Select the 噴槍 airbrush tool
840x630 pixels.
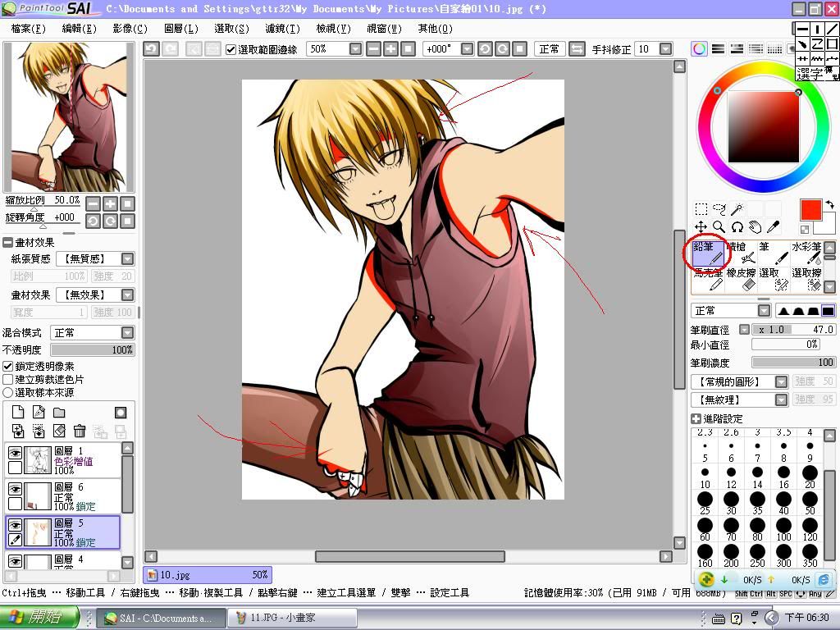click(x=742, y=253)
